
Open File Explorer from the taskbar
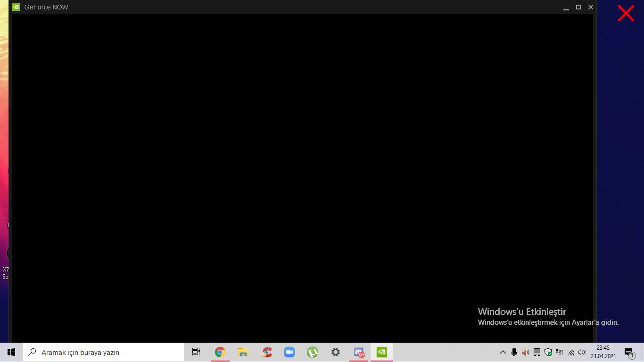[x=243, y=352]
